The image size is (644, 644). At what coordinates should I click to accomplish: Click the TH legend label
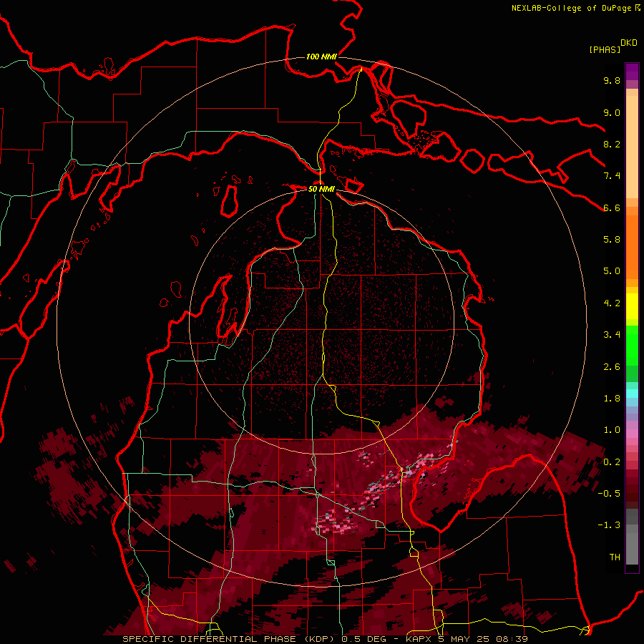615,557
